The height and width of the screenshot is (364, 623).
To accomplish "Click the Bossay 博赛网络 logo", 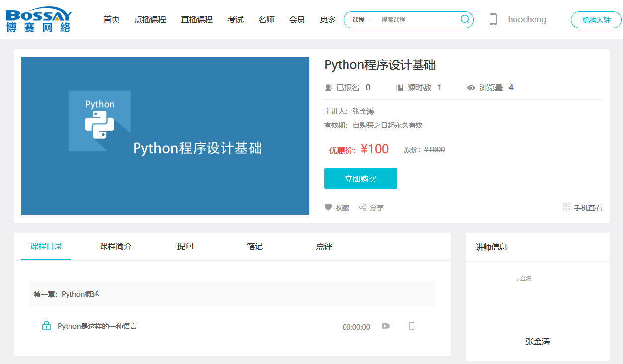I will point(39,20).
